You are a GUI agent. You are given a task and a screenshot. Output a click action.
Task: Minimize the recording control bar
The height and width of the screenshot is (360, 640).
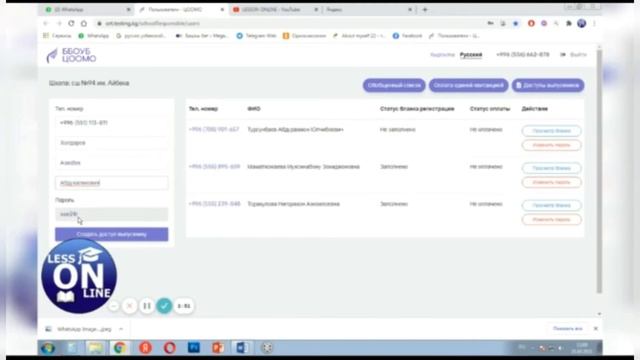click(x=114, y=306)
